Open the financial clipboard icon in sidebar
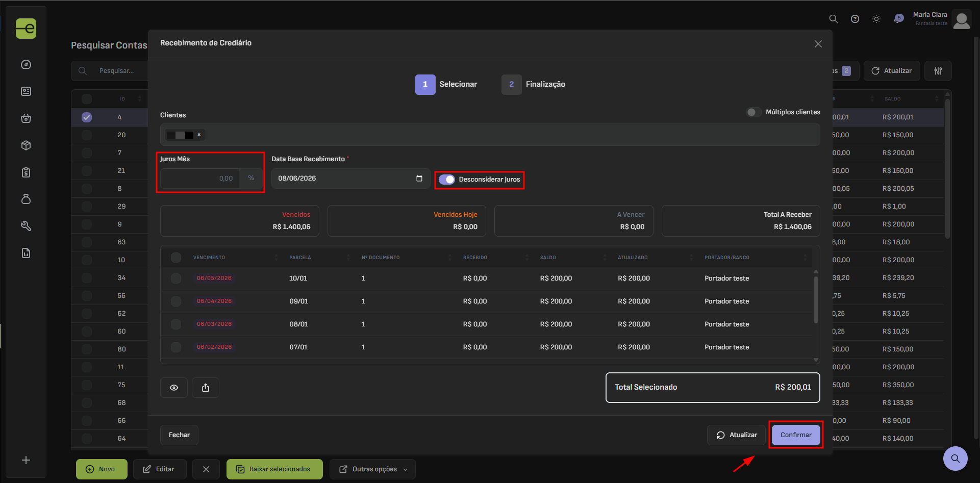980x483 pixels. click(26, 172)
